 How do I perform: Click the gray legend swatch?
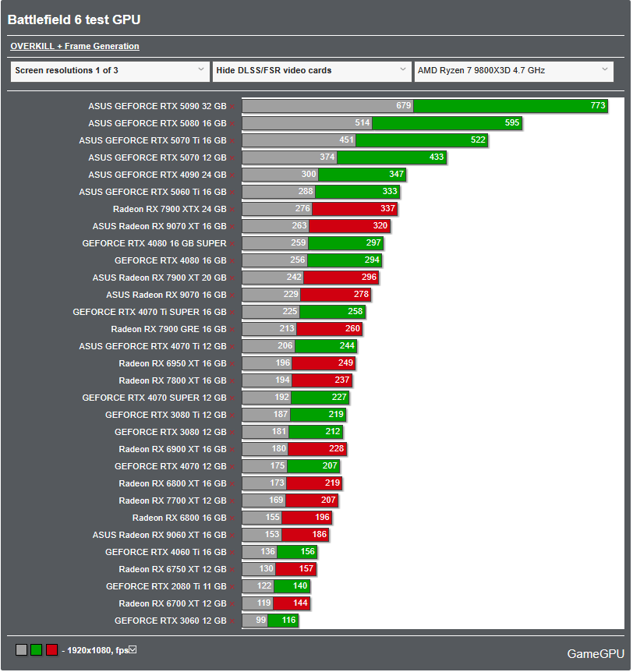coord(21,650)
